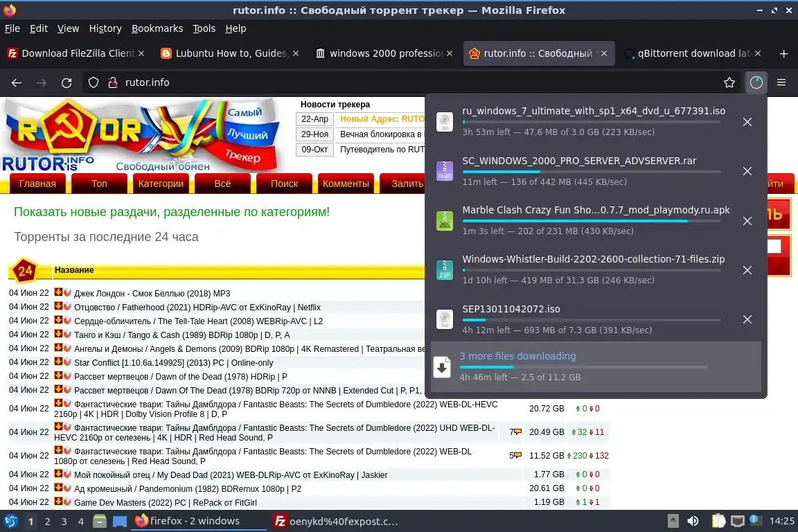This screenshot has height=532, width=798.
Task: Close the Lubuntu How to tab
Action: (x=296, y=53)
